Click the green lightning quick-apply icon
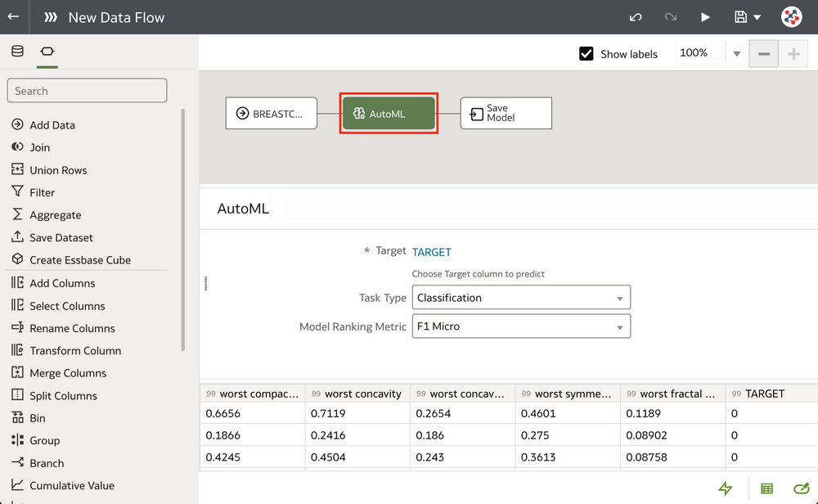Image resolution: width=818 pixels, height=504 pixels. [x=726, y=488]
